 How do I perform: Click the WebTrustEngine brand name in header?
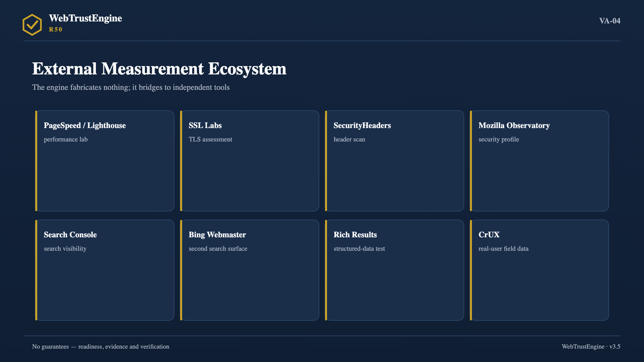pos(85,19)
